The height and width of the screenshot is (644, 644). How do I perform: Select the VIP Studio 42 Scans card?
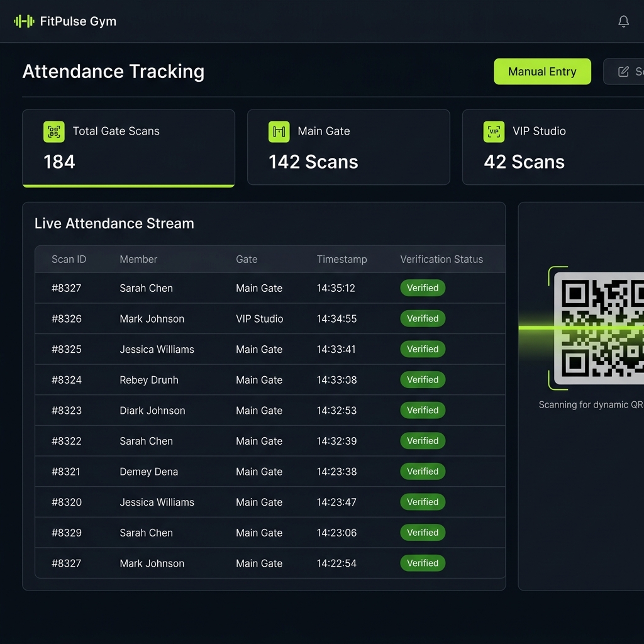point(553,147)
